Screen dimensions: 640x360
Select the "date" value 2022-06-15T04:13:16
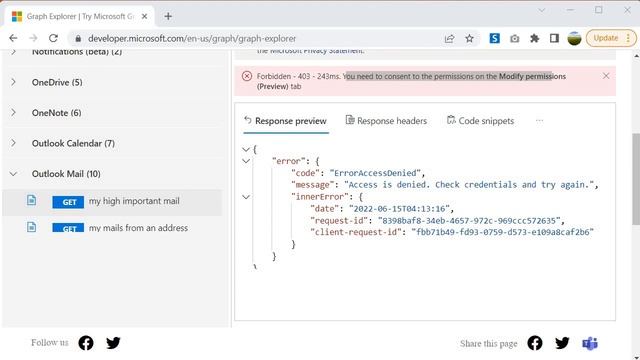click(399, 209)
